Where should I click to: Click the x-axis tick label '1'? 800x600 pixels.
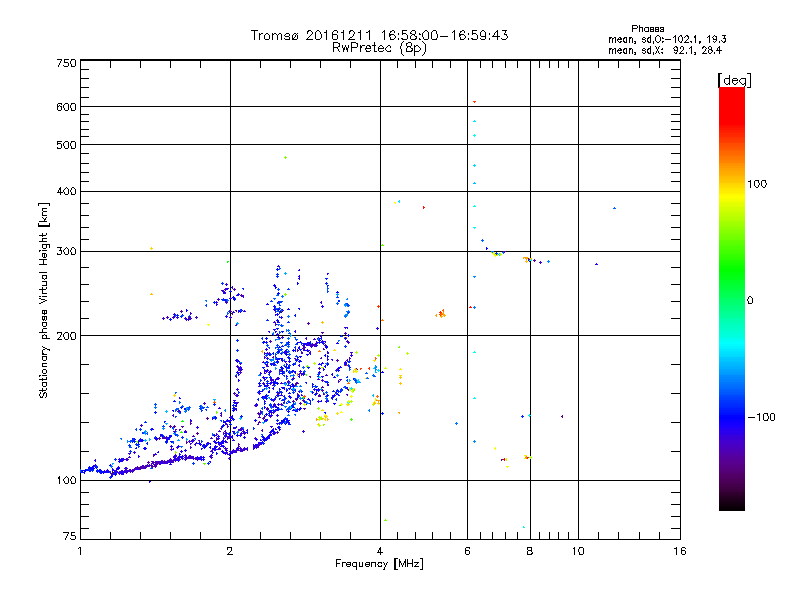[x=80, y=551]
